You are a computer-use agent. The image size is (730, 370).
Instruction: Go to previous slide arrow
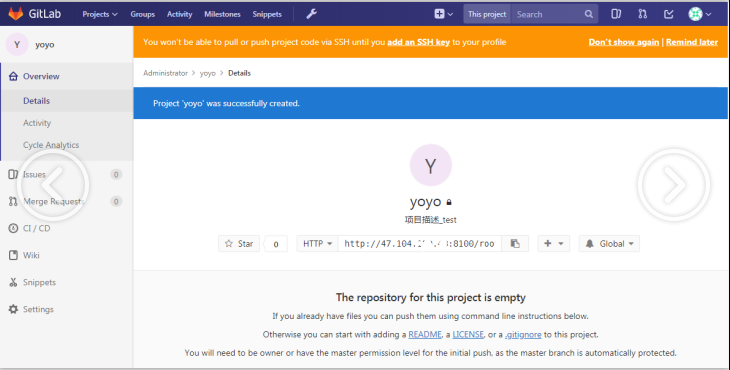click(x=53, y=185)
